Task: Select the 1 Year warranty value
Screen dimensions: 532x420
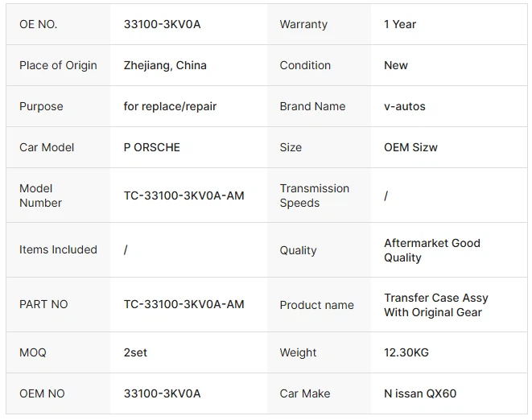Action: pyautogui.click(x=400, y=24)
